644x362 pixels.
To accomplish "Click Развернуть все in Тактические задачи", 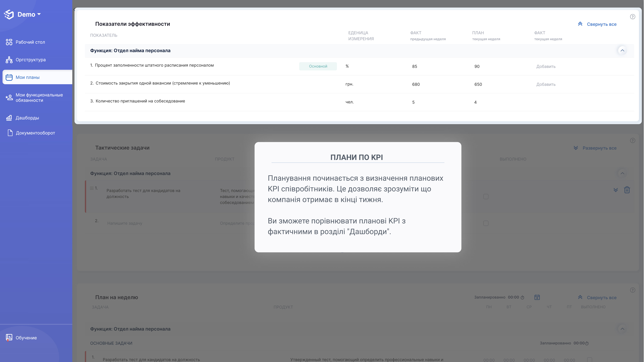I will point(600,148).
